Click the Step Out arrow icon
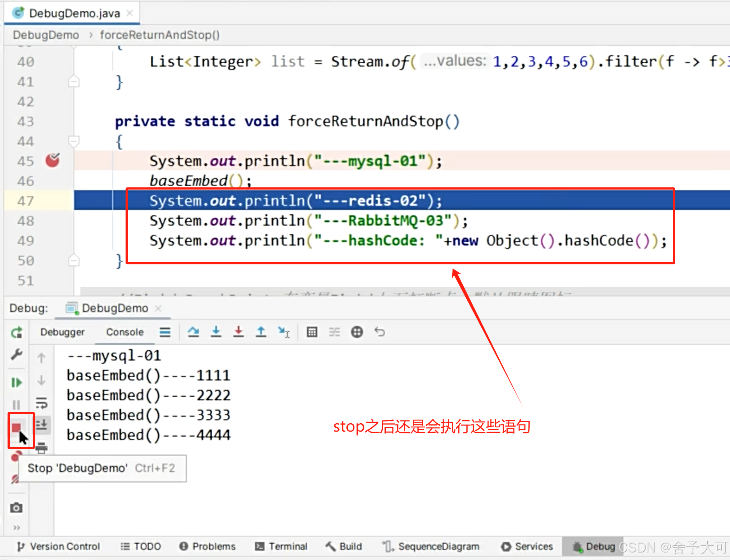Viewport: 730px width, 560px height. pos(261,332)
